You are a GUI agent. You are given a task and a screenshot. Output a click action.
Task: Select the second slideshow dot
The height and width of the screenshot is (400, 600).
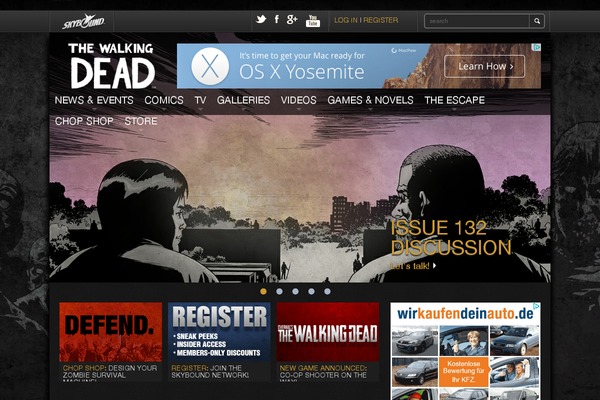(279, 291)
